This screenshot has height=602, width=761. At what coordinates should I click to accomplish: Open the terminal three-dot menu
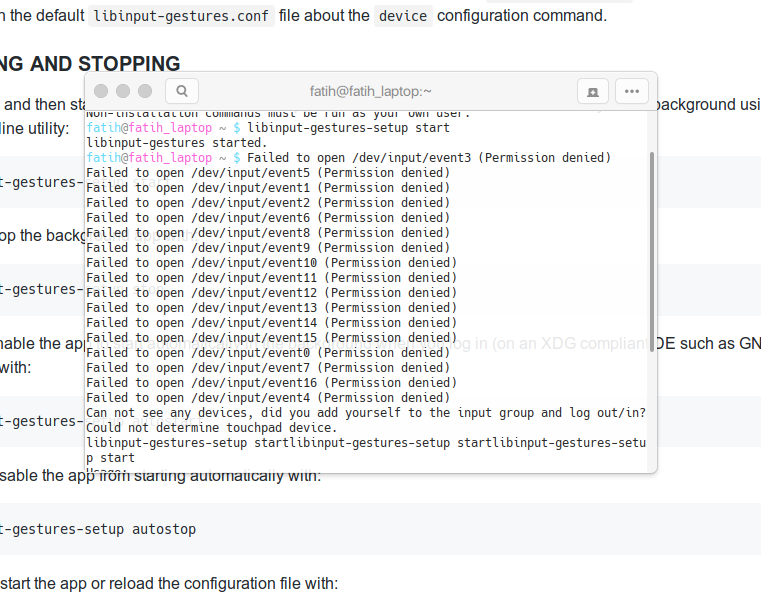631,91
